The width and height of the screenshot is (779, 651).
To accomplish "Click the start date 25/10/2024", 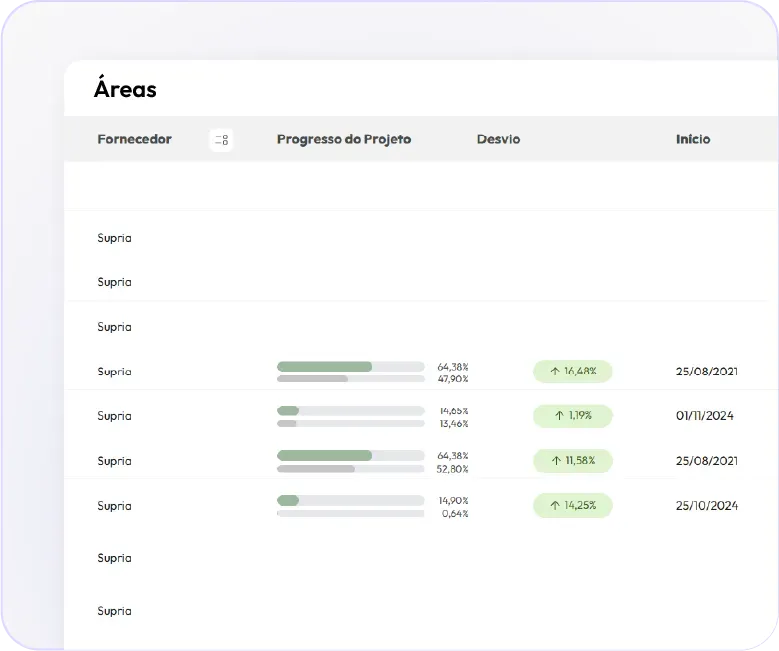I will click(706, 506).
